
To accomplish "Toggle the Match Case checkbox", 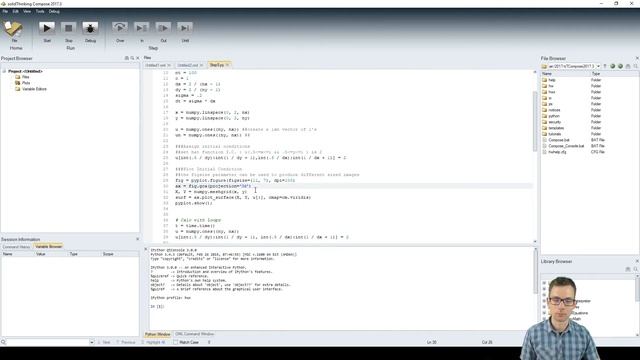I will (176, 342).
